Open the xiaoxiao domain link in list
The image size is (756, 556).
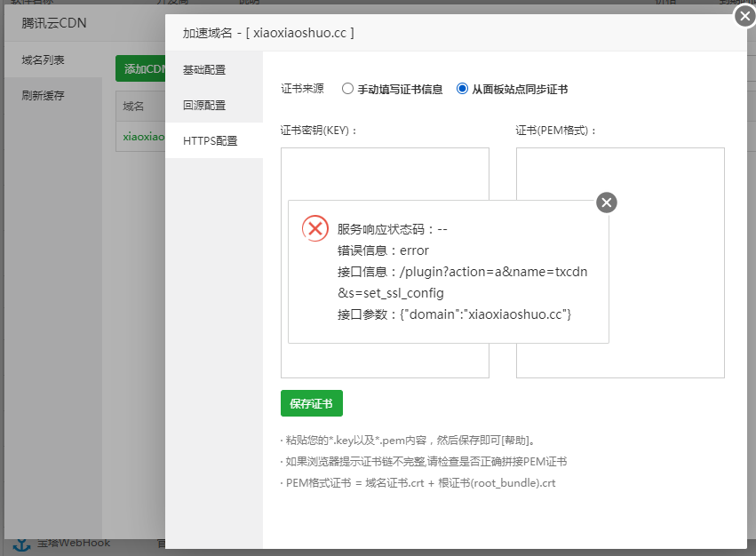coord(144,137)
